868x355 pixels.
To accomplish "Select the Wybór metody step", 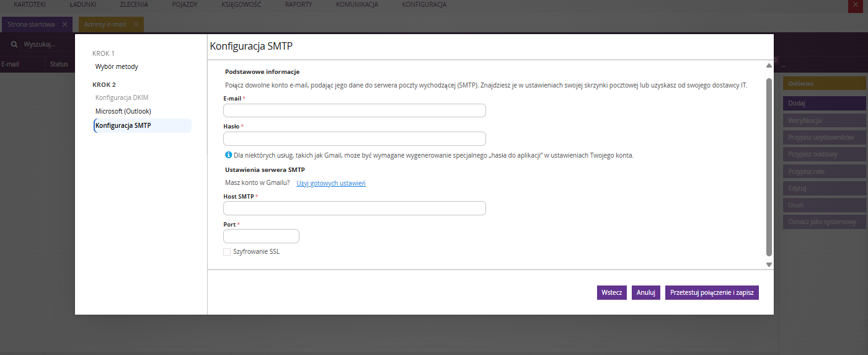I will [x=117, y=66].
